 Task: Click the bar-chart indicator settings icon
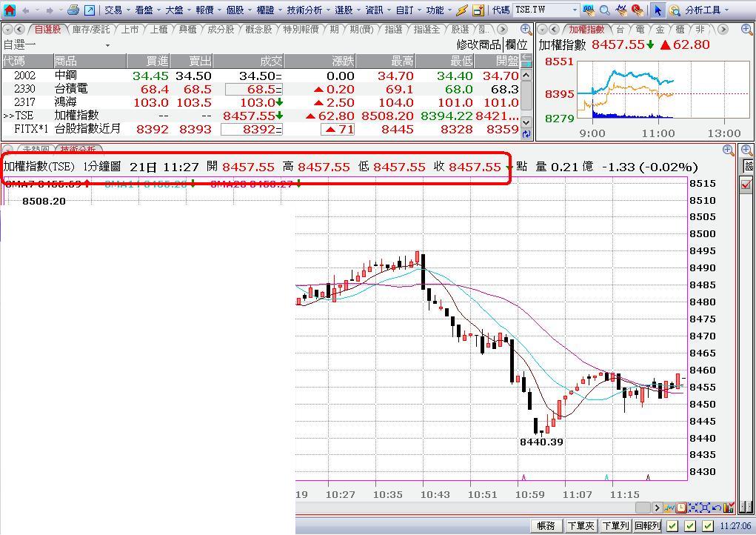pos(729,508)
